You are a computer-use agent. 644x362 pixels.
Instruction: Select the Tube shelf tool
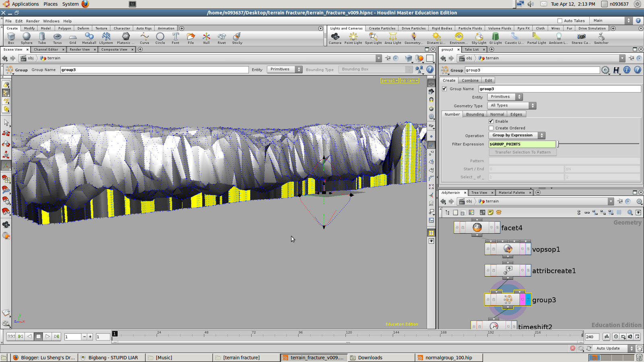[42, 38]
